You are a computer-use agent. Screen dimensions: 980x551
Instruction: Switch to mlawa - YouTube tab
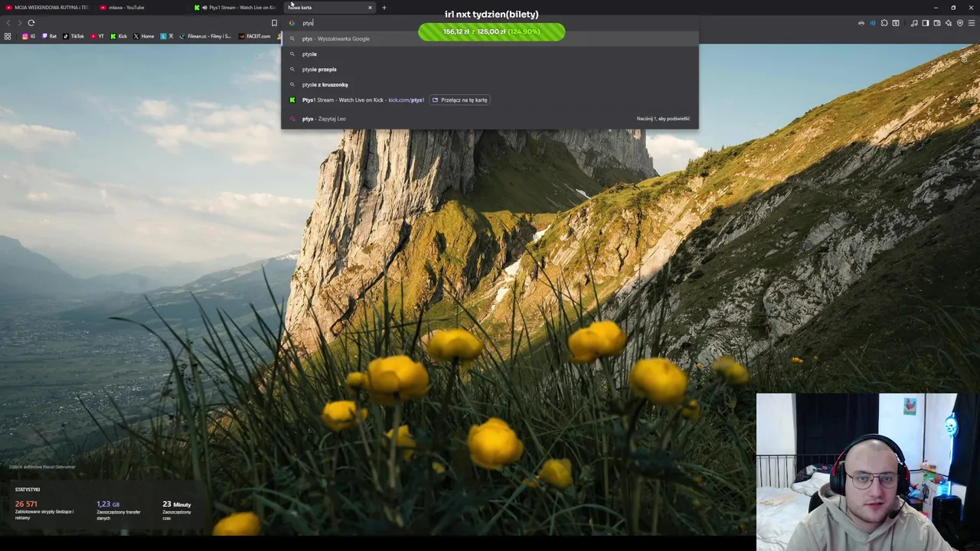click(142, 8)
